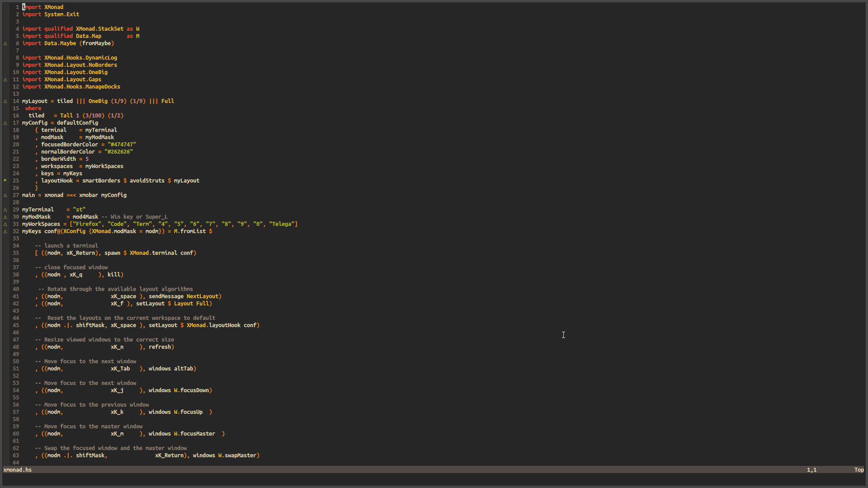Click the "Telega" workspace string
The image size is (868, 488).
[282, 224]
